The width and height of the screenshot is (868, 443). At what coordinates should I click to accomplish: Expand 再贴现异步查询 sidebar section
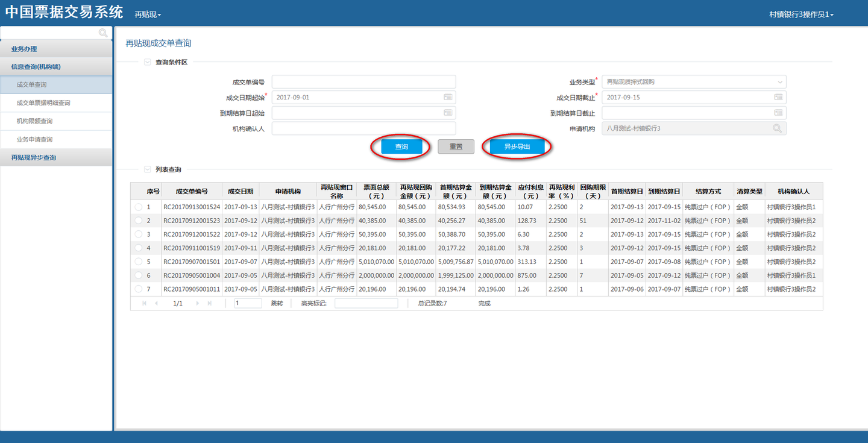point(56,157)
